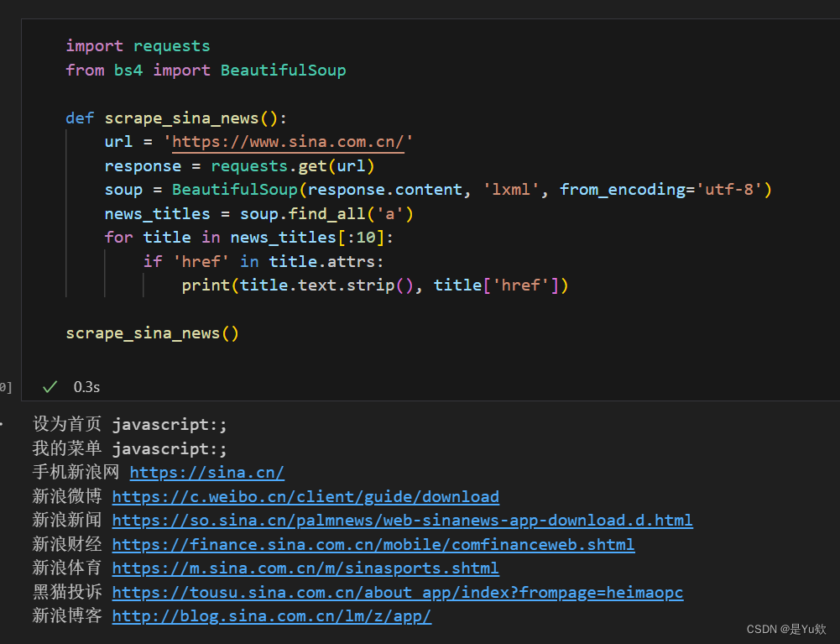This screenshot has height=644, width=840.
Task: Open the so.sina.cn palmnews app download link
Action: pos(402,520)
